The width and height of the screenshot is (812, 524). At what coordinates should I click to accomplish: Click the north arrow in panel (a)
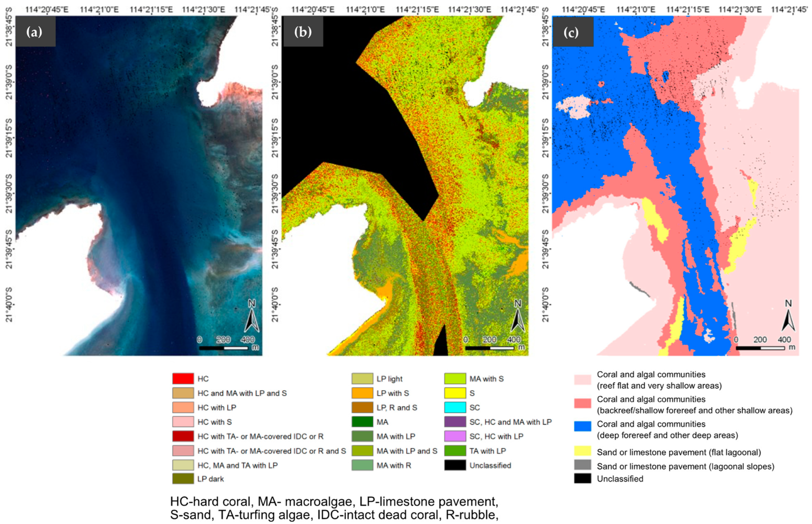tap(252, 316)
